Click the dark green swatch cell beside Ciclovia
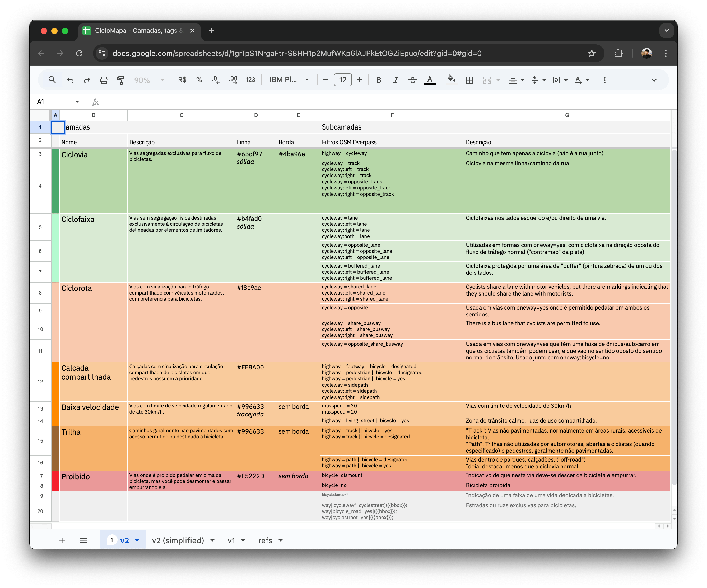This screenshot has width=707, height=588. [55, 181]
